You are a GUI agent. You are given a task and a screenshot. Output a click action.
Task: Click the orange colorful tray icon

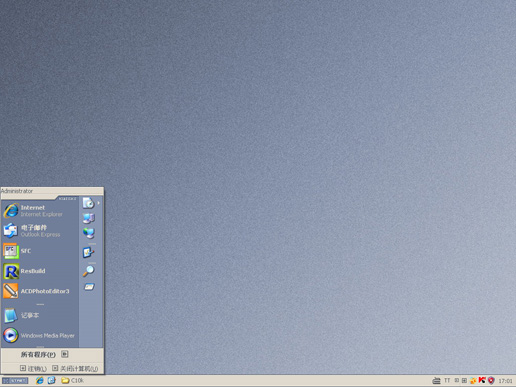click(x=473, y=380)
